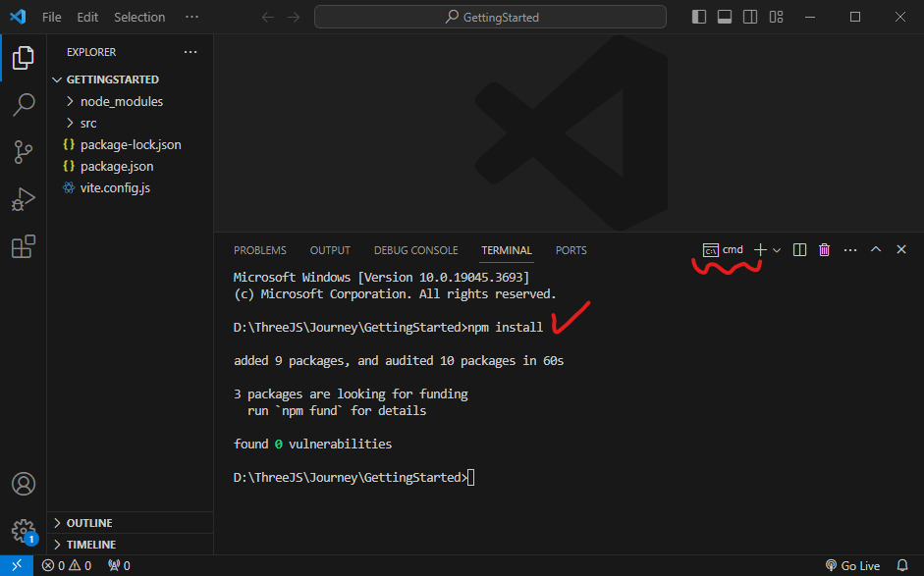
Task: Switch to the DEBUG CONSOLE tab
Action: tap(416, 250)
